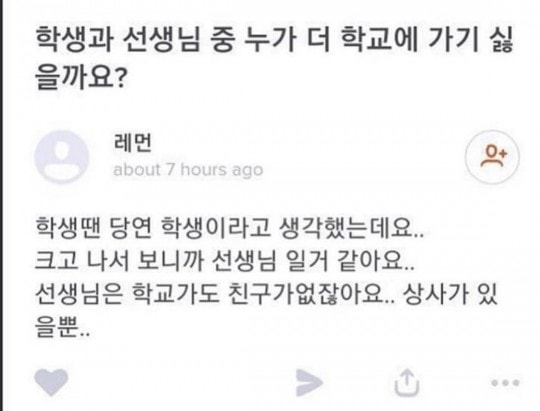
Task: Tap the paper plane send icon
Action: (x=309, y=382)
